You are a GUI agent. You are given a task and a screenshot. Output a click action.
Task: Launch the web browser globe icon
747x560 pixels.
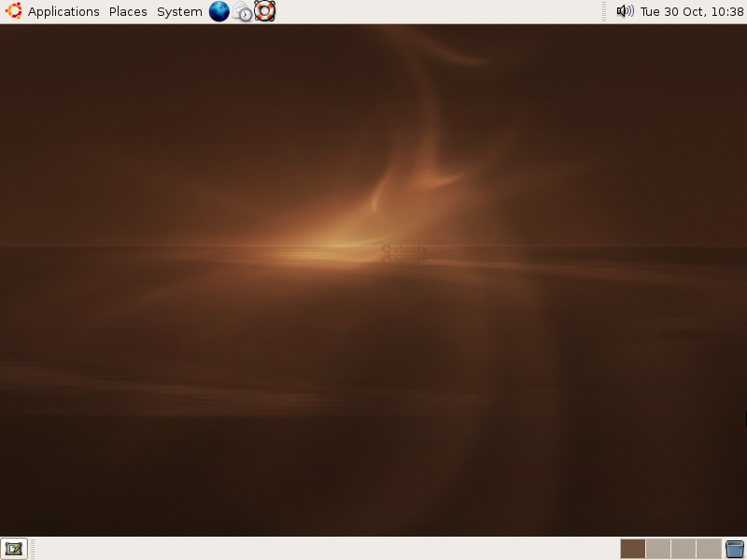point(219,11)
